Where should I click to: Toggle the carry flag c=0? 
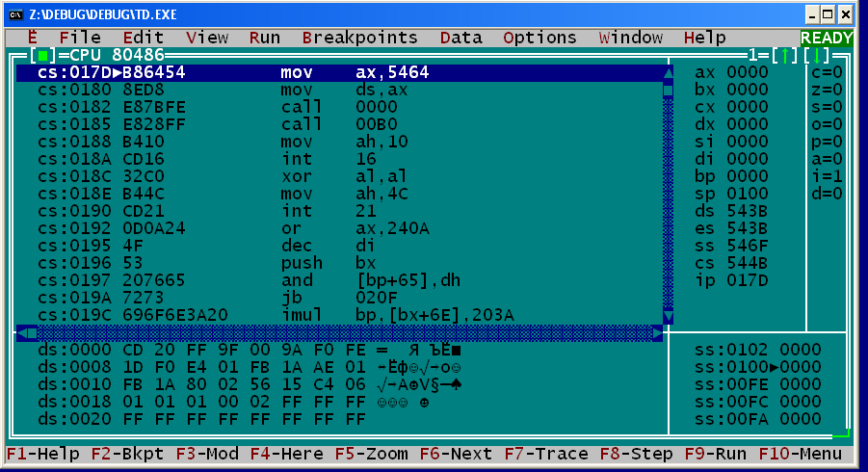827,72
